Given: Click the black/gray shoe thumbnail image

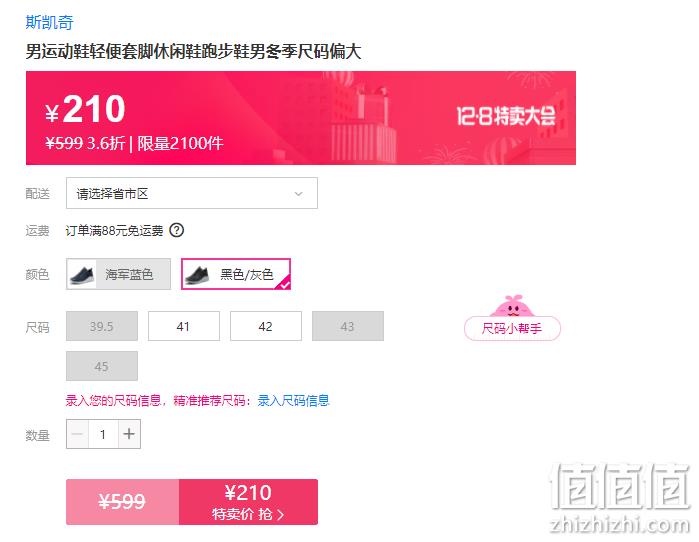Looking at the screenshot, I should (x=197, y=274).
